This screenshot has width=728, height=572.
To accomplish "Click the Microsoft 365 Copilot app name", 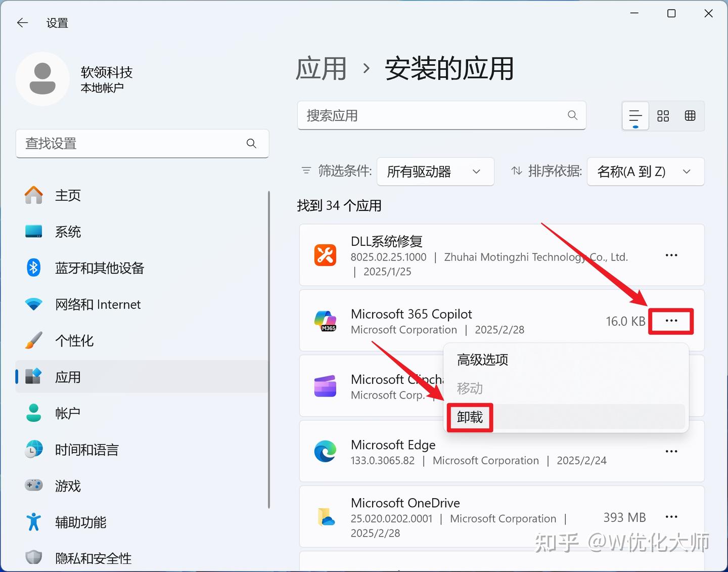I will click(412, 314).
